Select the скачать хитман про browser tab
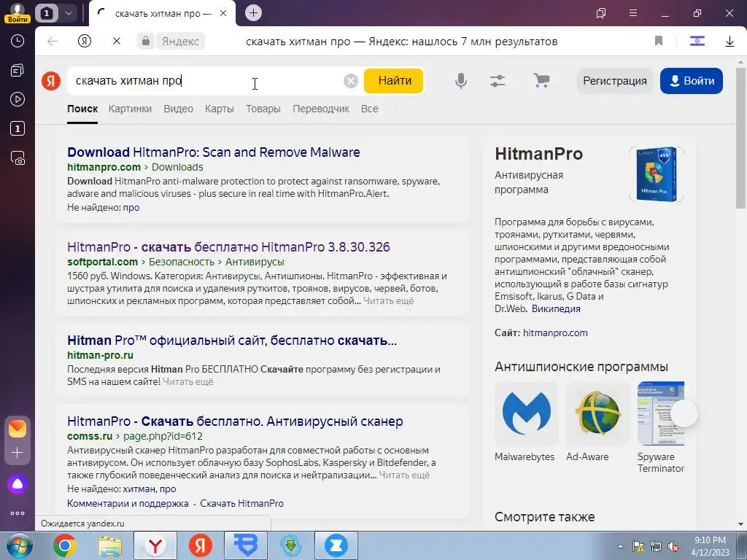This screenshot has height=560, width=747. [x=162, y=14]
